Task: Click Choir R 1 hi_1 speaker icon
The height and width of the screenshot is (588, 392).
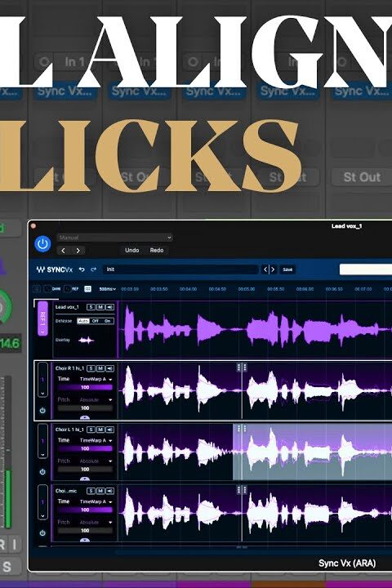Action: click(109, 368)
